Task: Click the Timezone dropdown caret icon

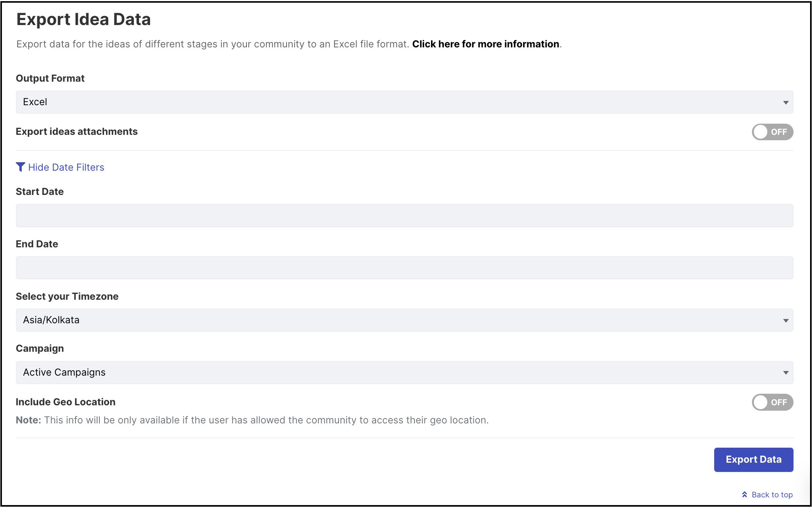Action: click(x=785, y=321)
